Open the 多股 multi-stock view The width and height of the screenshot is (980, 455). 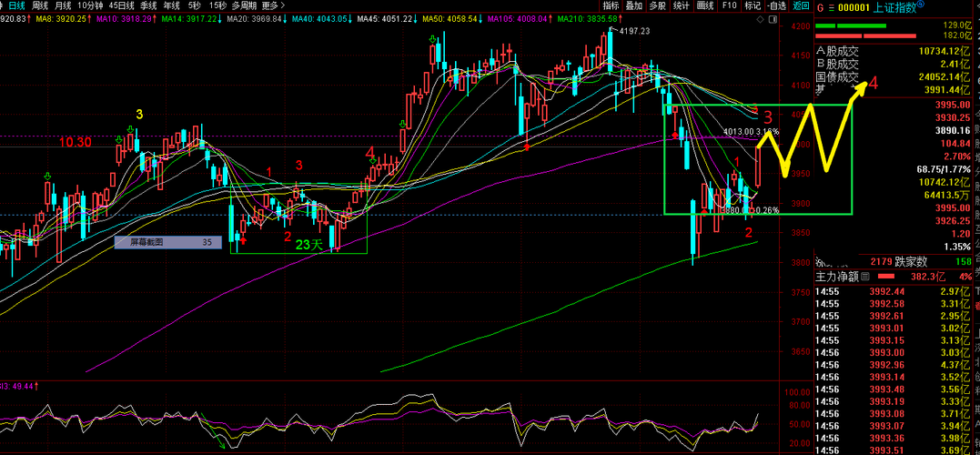(x=658, y=5)
